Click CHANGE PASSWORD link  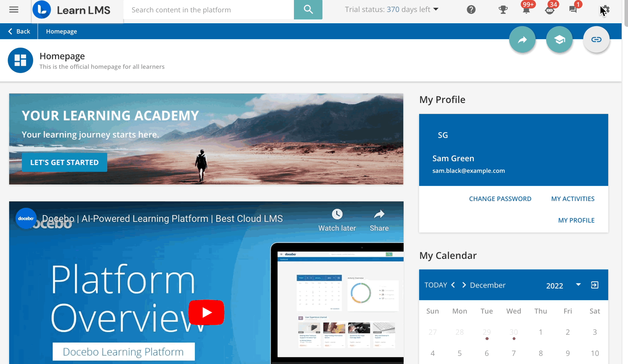(x=500, y=199)
